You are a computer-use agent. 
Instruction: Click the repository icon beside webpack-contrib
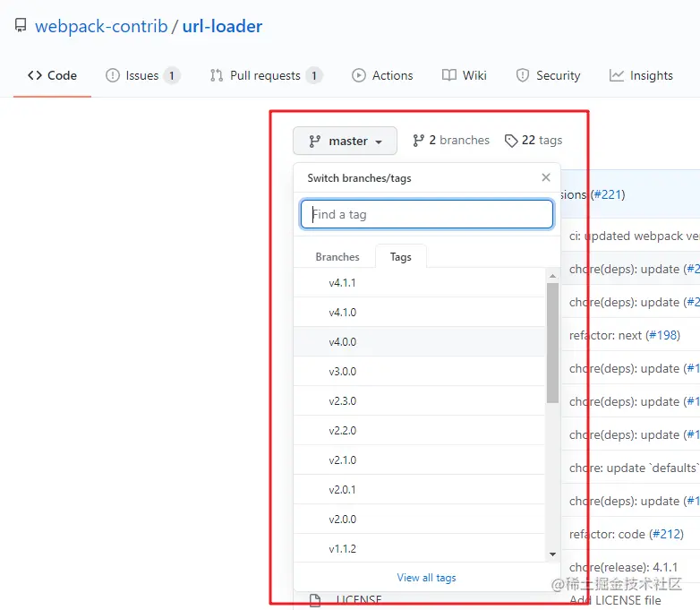(x=21, y=25)
